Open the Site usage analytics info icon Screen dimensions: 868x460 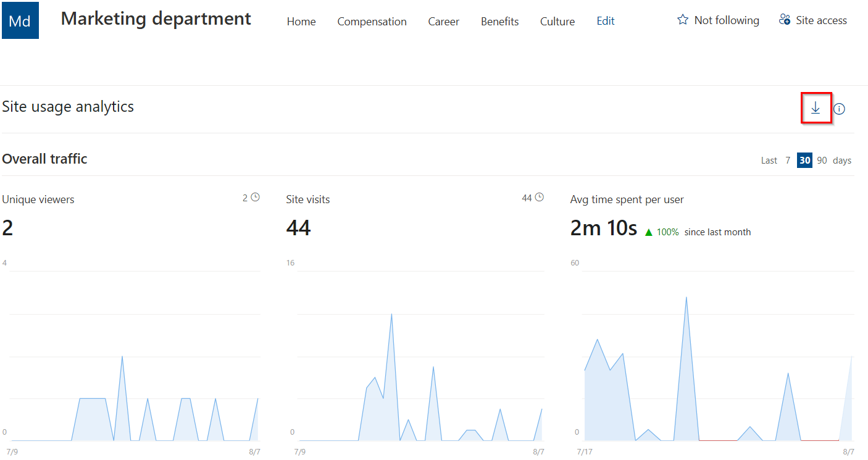click(840, 108)
